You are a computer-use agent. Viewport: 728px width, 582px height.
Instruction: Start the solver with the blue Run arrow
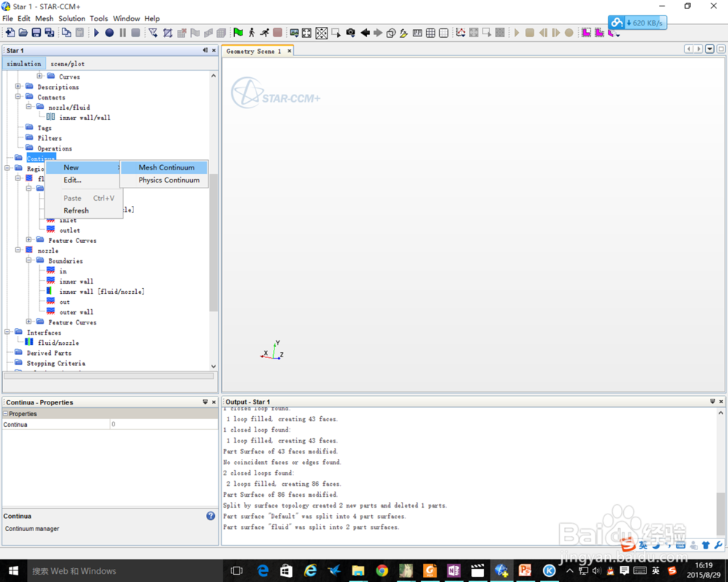[97, 33]
